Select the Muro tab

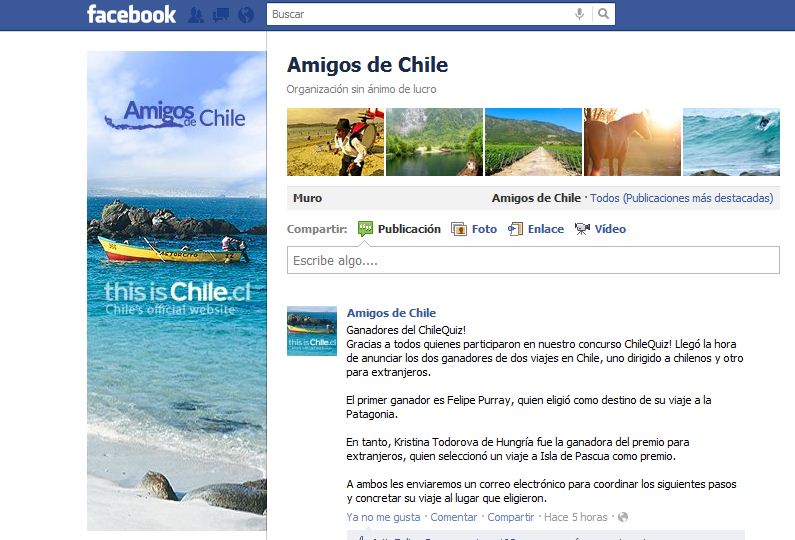pyautogui.click(x=307, y=198)
